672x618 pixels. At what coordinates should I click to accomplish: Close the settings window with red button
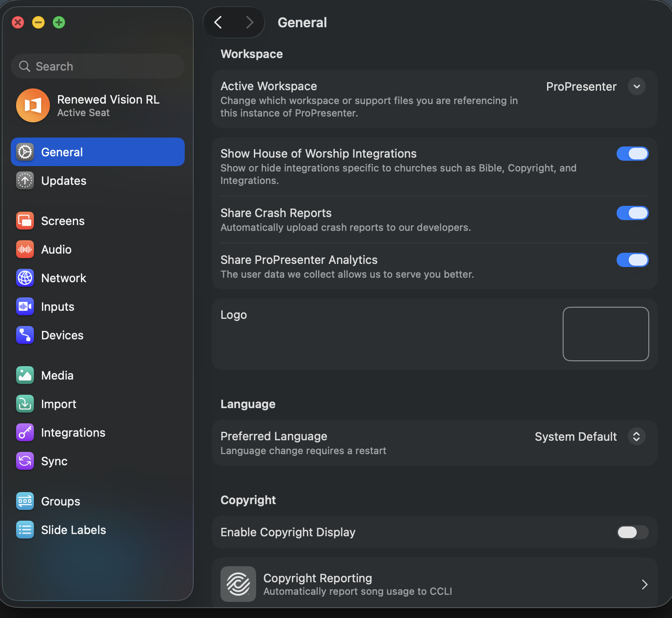[x=18, y=22]
